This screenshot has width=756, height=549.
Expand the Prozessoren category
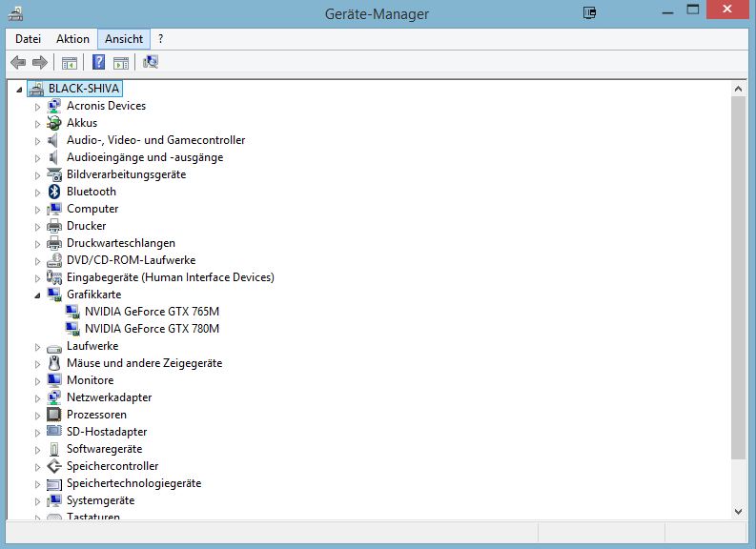pos(37,416)
